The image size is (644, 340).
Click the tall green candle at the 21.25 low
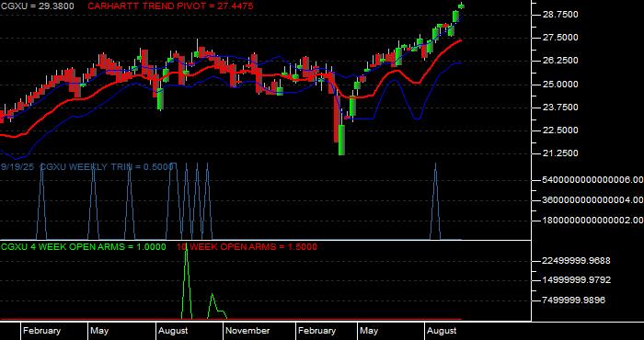pyautogui.click(x=341, y=140)
